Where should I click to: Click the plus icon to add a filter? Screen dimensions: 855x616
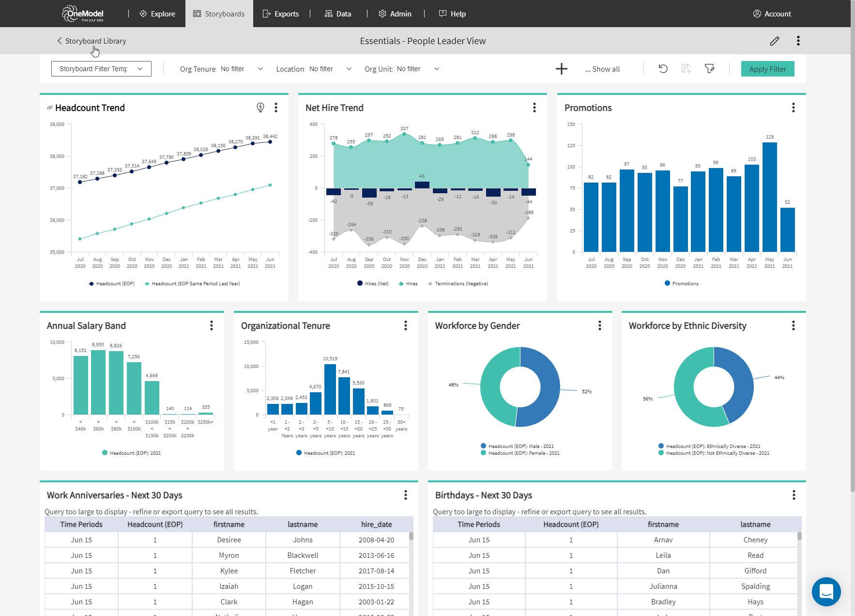[x=561, y=69]
